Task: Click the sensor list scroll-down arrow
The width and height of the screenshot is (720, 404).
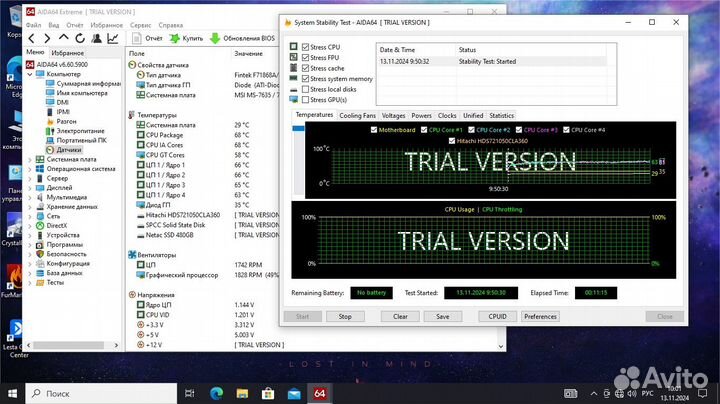Action: click(501, 346)
